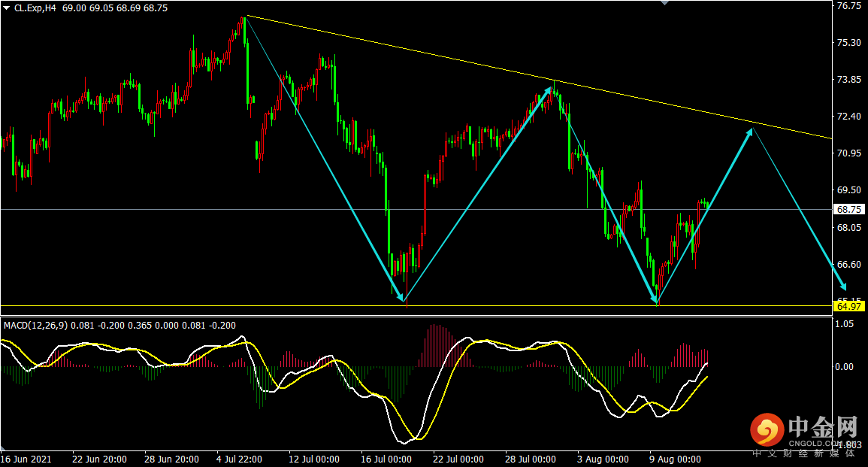
Task: Select the 72.40 price scale value
Action: pyautogui.click(x=849, y=117)
